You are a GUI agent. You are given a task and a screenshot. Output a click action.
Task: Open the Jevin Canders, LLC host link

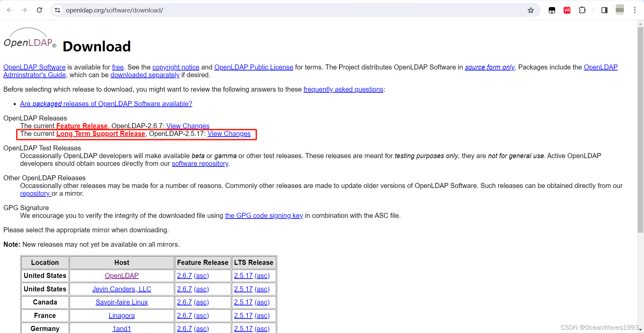tap(122, 289)
